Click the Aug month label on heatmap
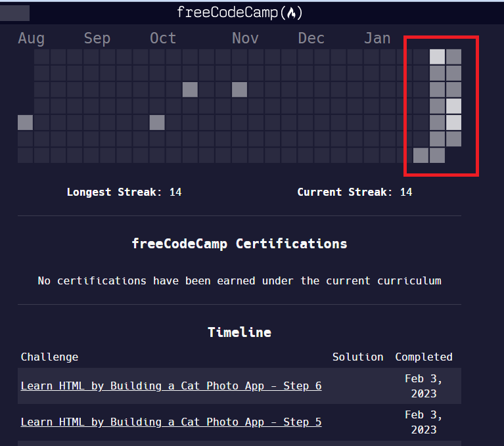 click(x=31, y=39)
